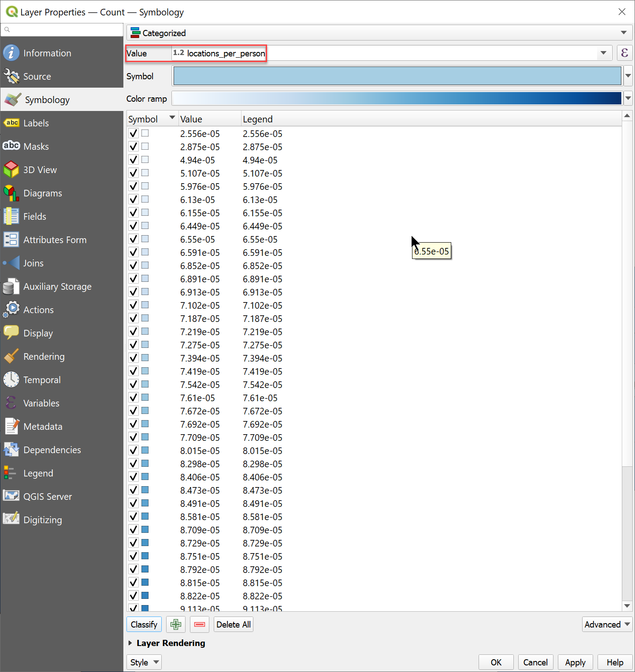Click the category list scrollbar down arrow
This screenshot has width=635, height=672.
627,606
